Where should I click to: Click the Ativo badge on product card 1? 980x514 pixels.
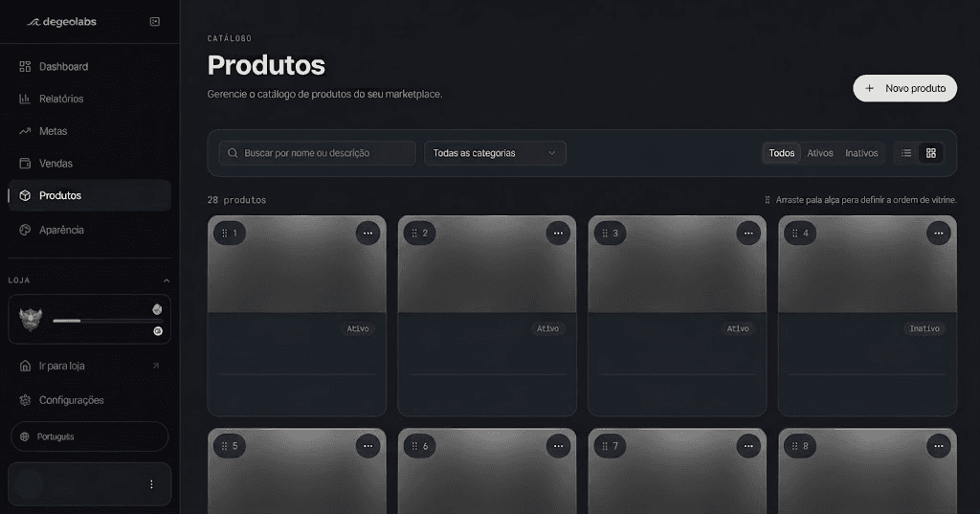point(358,329)
